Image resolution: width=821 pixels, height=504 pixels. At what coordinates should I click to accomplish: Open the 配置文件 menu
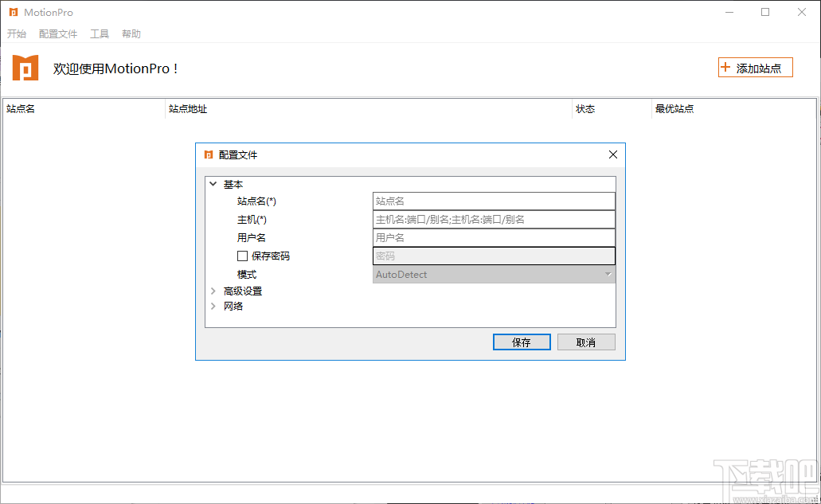[57, 33]
